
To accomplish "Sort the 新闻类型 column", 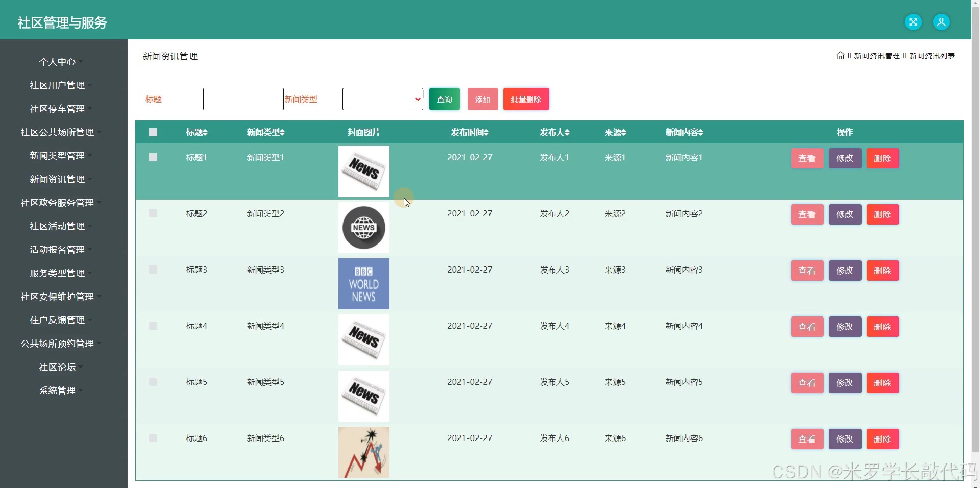I will (265, 132).
